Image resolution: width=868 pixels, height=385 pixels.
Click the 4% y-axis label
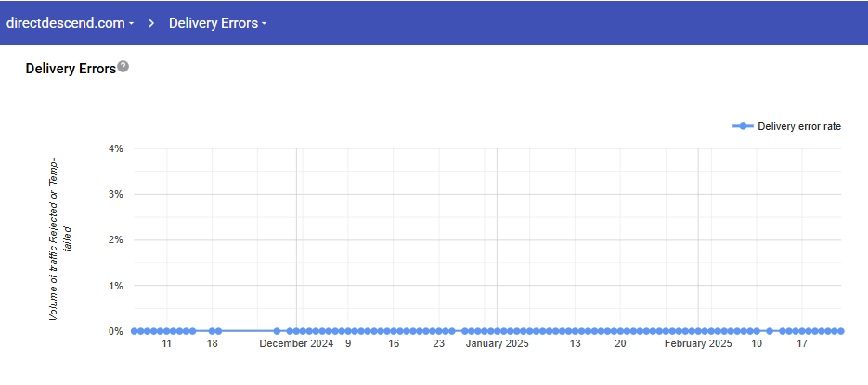pyautogui.click(x=115, y=148)
